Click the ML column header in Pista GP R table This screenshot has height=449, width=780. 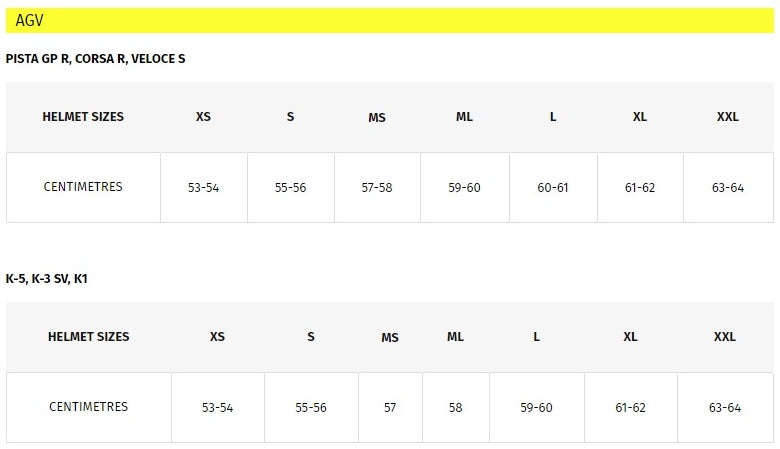464,117
